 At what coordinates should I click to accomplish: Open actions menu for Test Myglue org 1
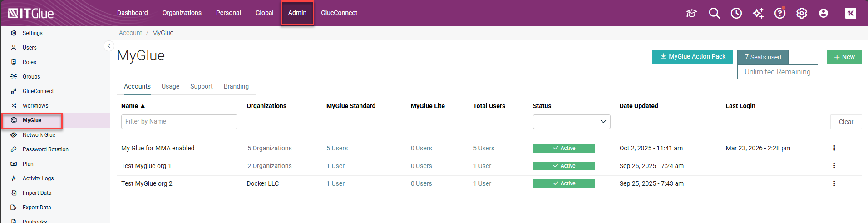(x=834, y=166)
